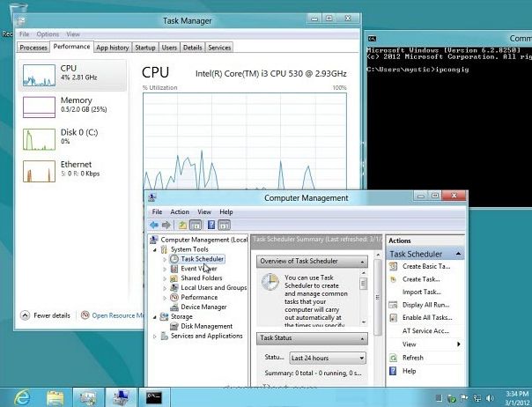Collapse the Task Status section

[x=362, y=338]
